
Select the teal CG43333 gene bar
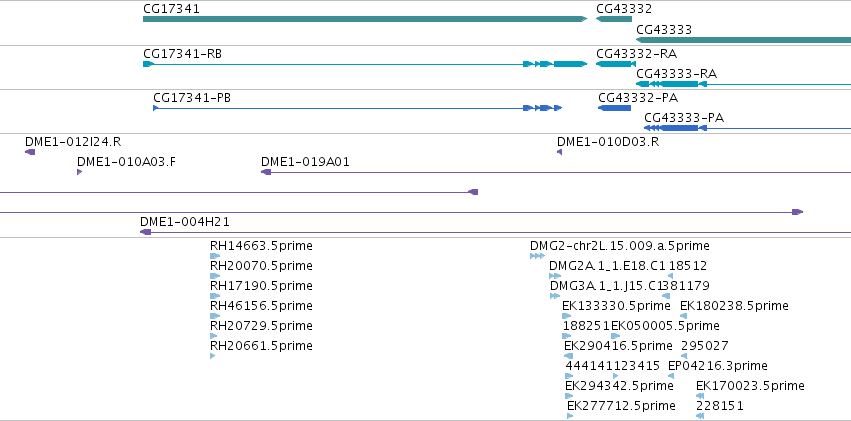click(744, 40)
